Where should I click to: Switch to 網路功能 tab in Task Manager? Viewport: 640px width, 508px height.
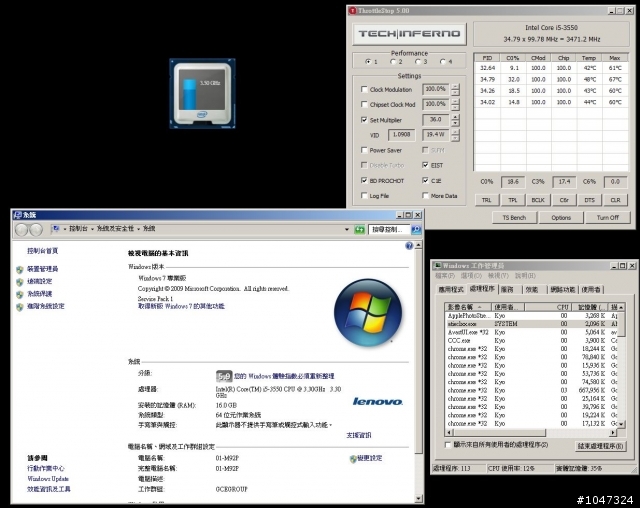click(x=563, y=290)
